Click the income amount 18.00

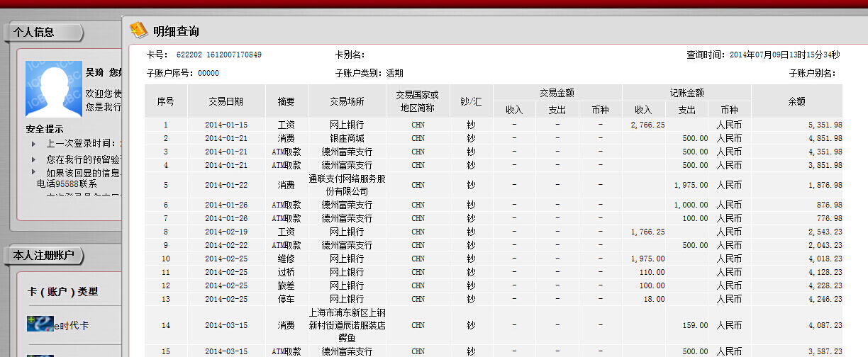[654, 299]
